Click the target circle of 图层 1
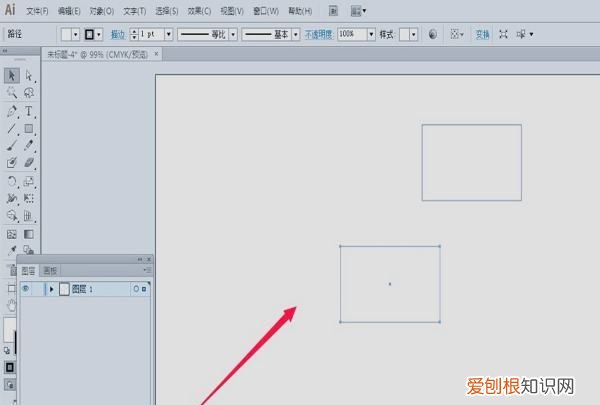The height and width of the screenshot is (405, 600). (x=136, y=288)
